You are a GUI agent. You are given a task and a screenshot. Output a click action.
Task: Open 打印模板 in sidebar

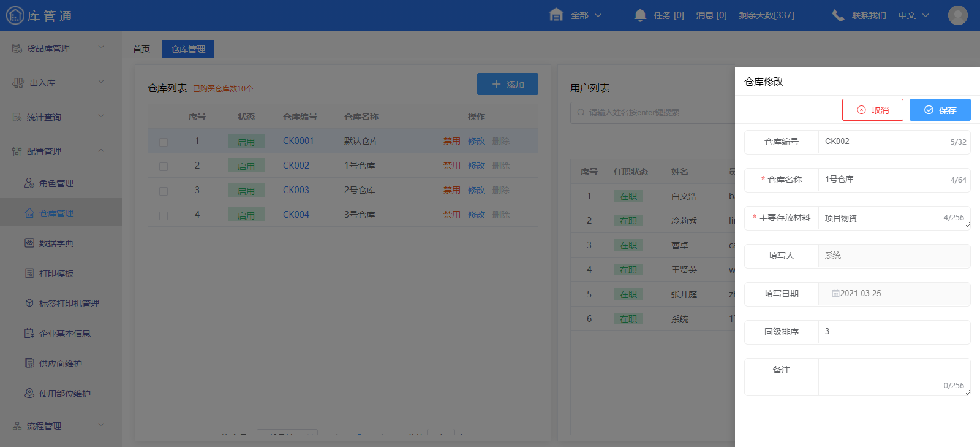(x=56, y=273)
